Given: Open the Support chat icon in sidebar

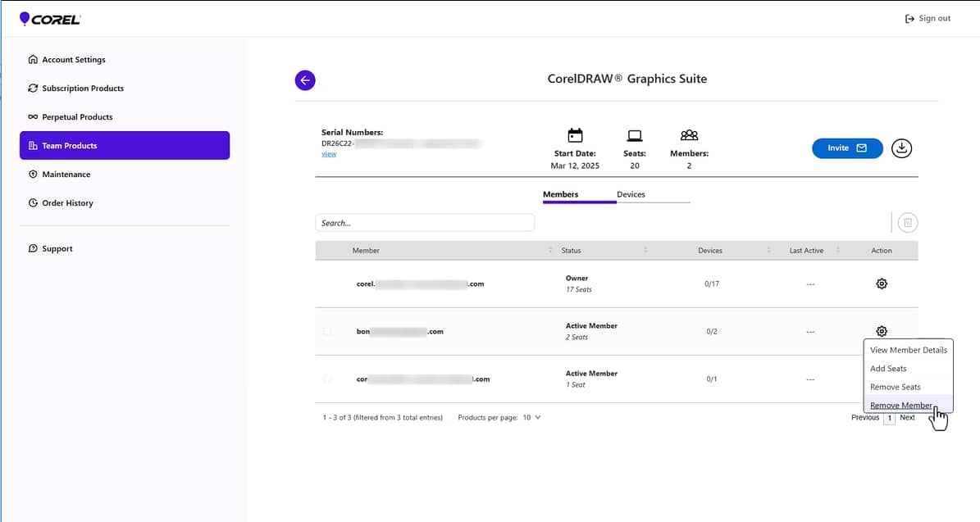Looking at the screenshot, I should [x=33, y=248].
